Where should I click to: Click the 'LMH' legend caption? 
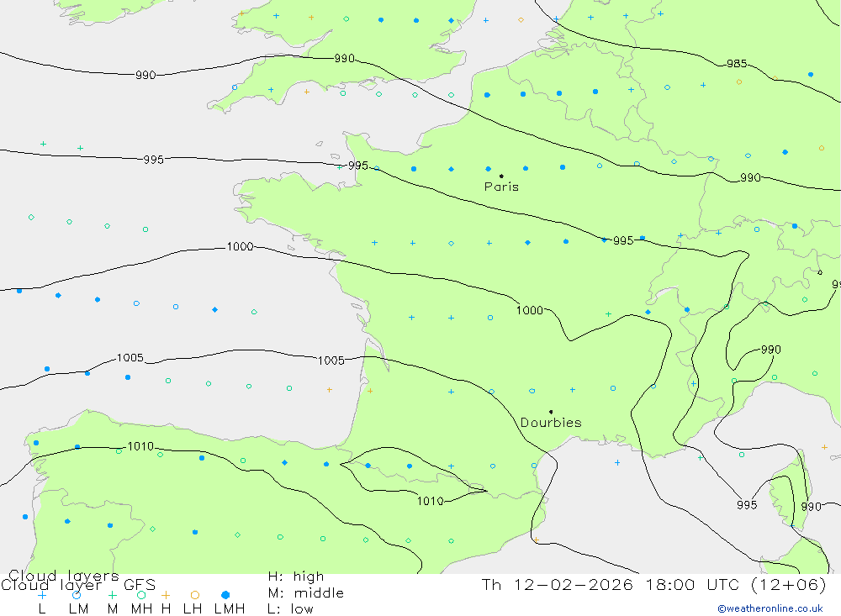coord(230,609)
